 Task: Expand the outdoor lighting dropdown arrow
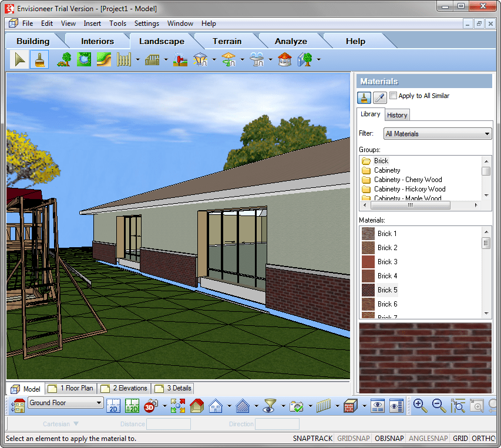[214, 60]
